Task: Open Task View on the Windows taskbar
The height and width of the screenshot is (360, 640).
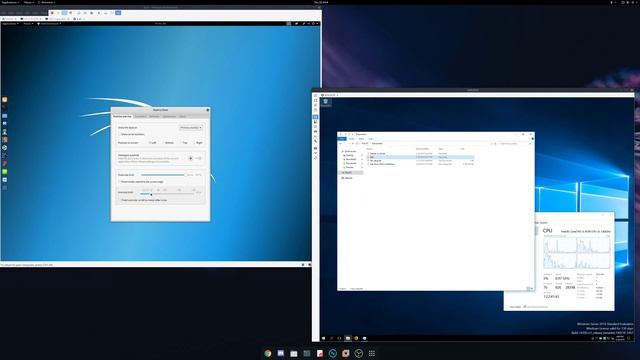Action: click(x=339, y=338)
